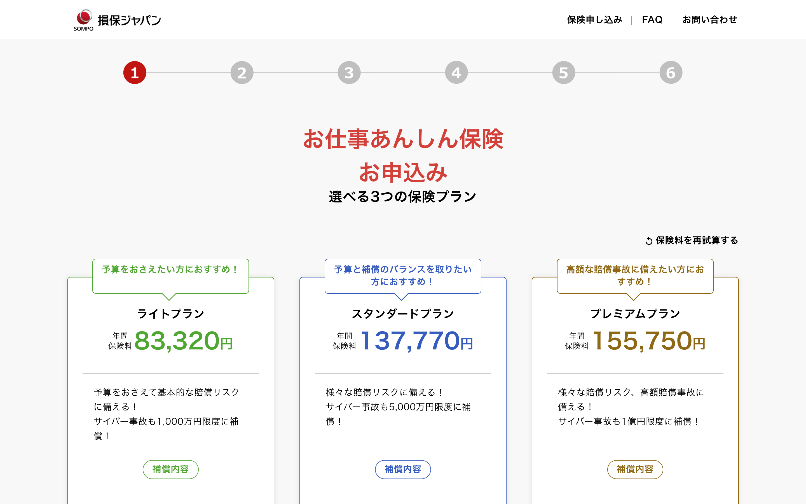
Task: Click the 137,770円 standard plan price
Action: pyautogui.click(x=416, y=341)
